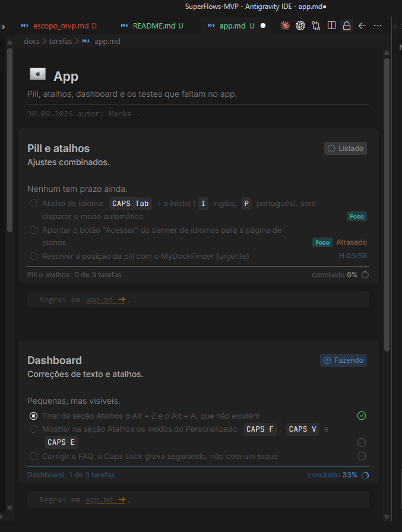Open the Claude starburst icon in toolbar
The height and width of the screenshot is (532, 402).
(285, 26)
